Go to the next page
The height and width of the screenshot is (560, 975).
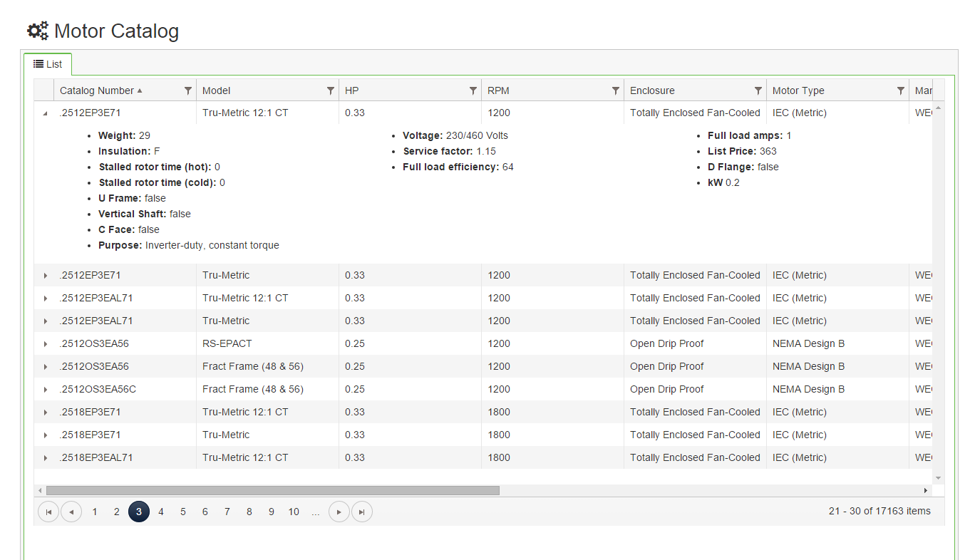(x=339, y=512)
